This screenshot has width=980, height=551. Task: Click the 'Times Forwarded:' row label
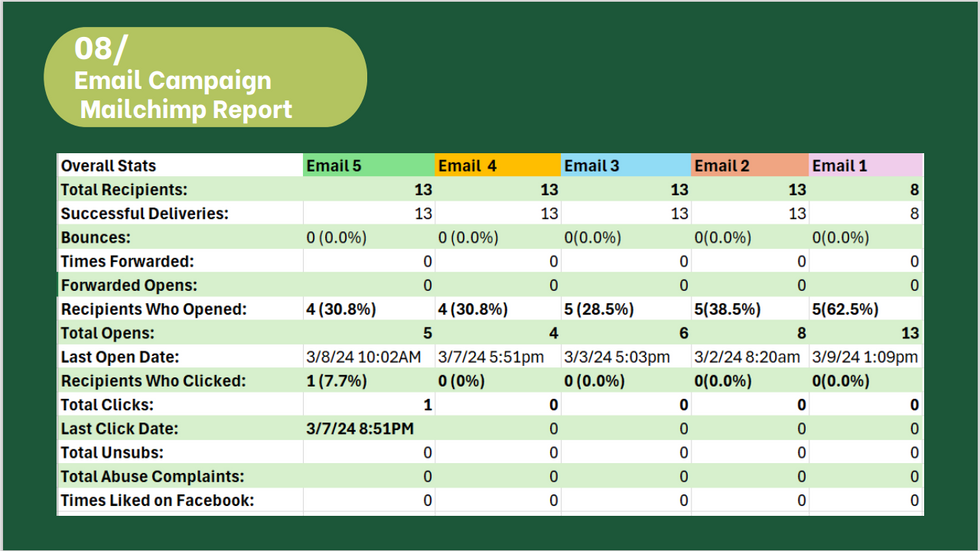(x=128, y=261)
